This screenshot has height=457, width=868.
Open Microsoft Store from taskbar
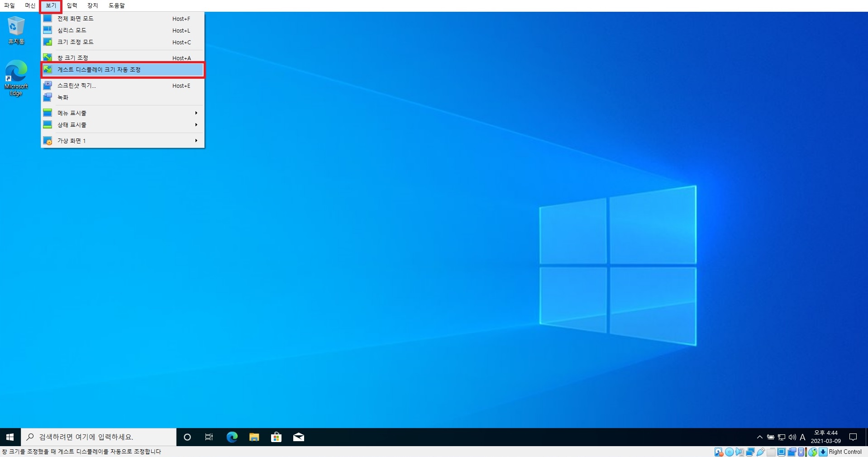tap(276, 437)
